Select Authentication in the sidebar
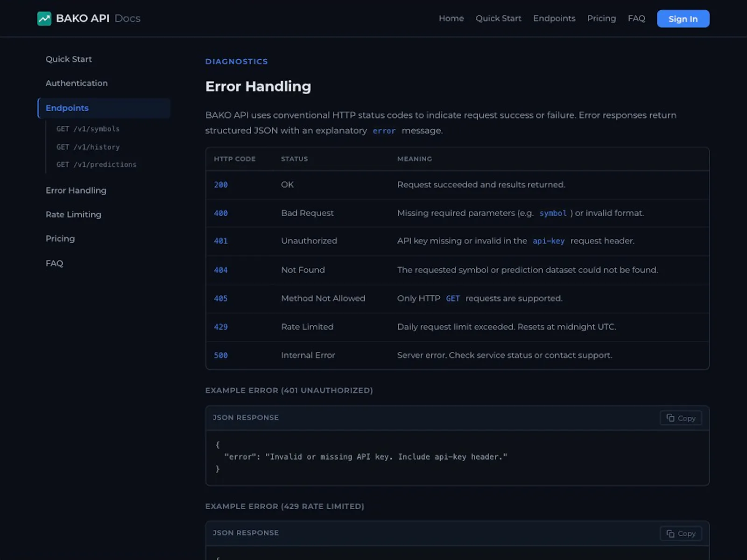 (77, 83)
